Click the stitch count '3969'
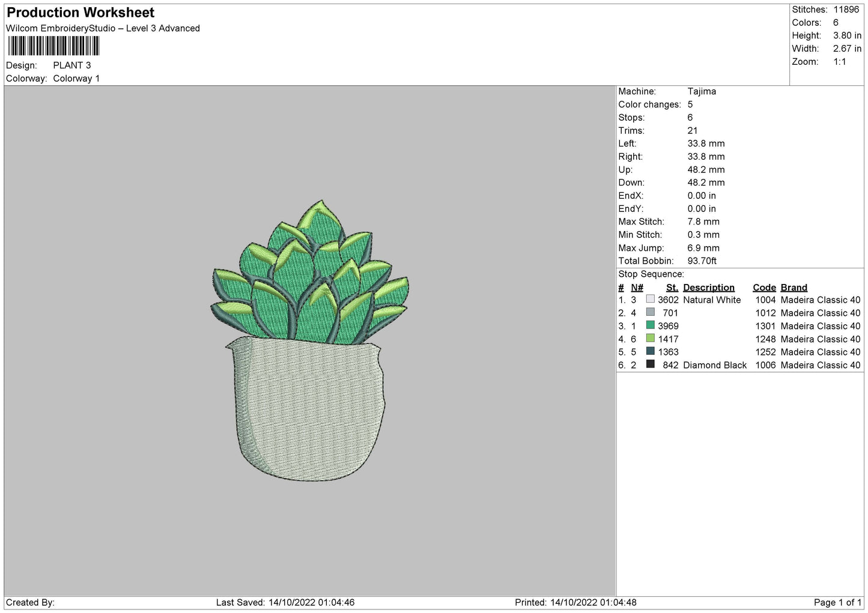868x613 pixels. point(668,326)
